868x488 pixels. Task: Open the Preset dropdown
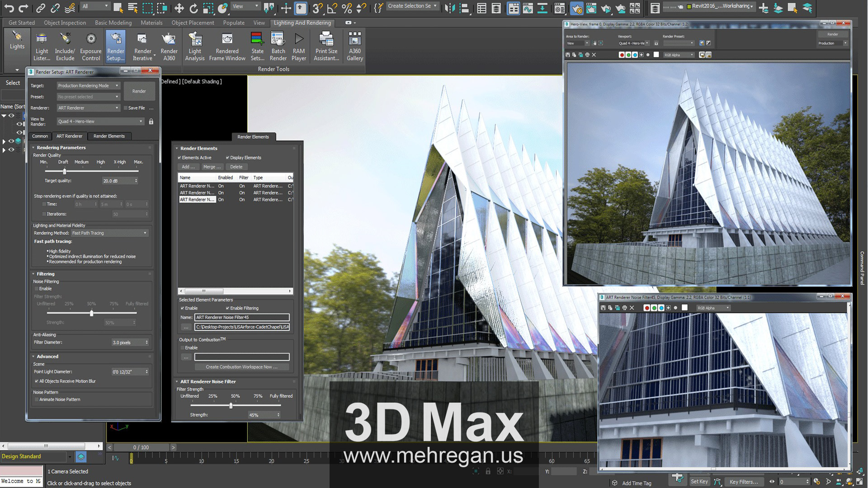coord(88,97)
